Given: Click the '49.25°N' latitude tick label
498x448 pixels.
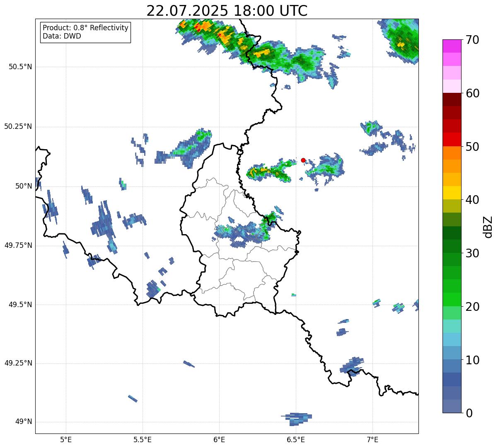Looking at the screenshot, I should (x=18, y=363).
